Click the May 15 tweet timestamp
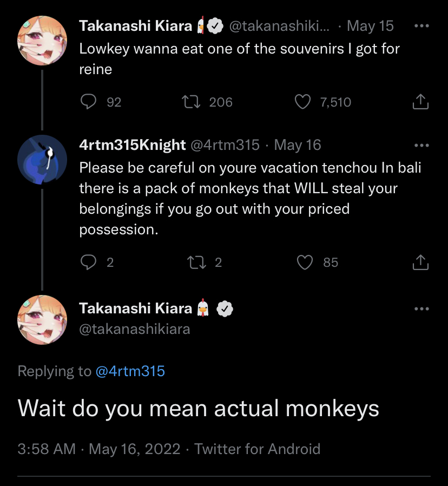Image resolution: width=448 pixels, height=486 pixels. pyautogui.click(x=370, y=26)
